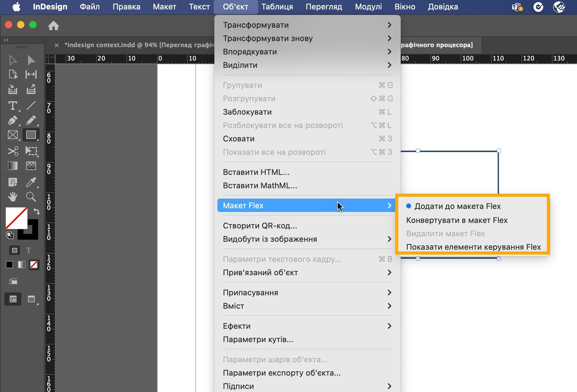This screenshot has width=577, height=392.
Task: Pick the Pen tool
Action: (x=13, y=120)
